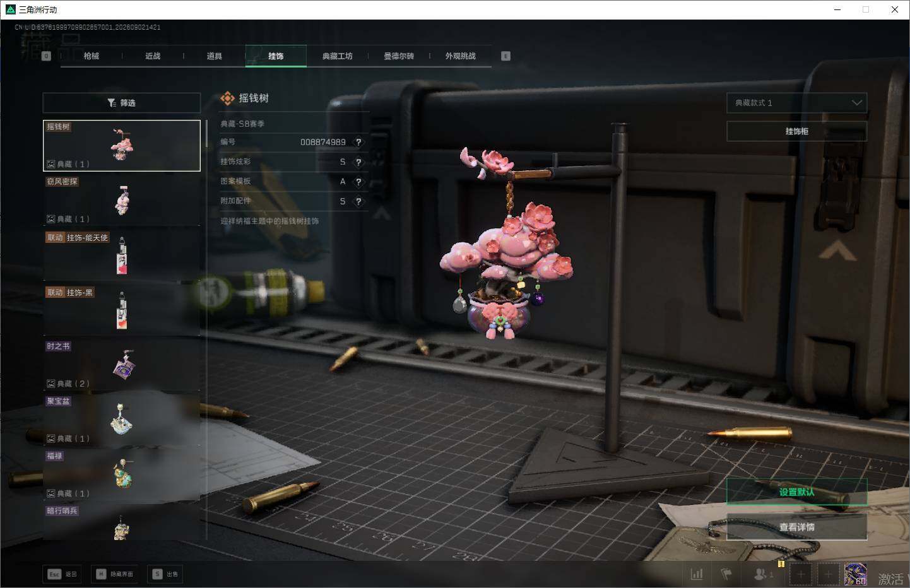Click the help icon beside 编号

point(358,143)
